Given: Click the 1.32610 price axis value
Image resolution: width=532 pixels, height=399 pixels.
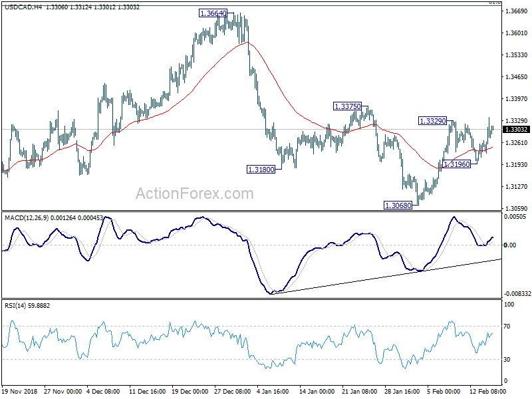Looking at the screenshot, I should (x=517, y=142).
